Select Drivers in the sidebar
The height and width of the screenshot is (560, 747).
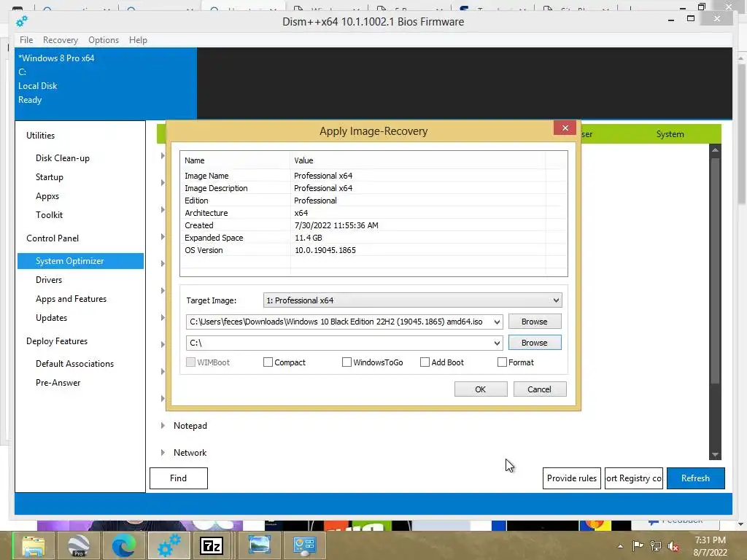pos(49,280)
